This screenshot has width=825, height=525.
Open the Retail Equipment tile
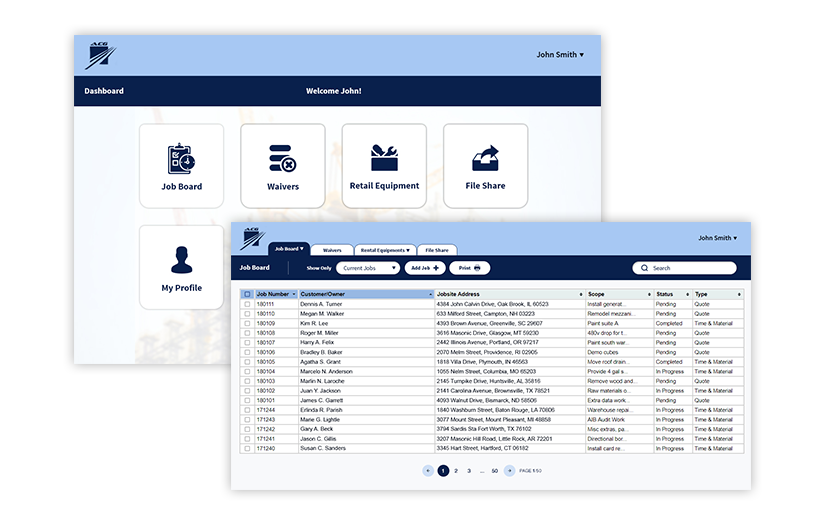coord(384,166)
